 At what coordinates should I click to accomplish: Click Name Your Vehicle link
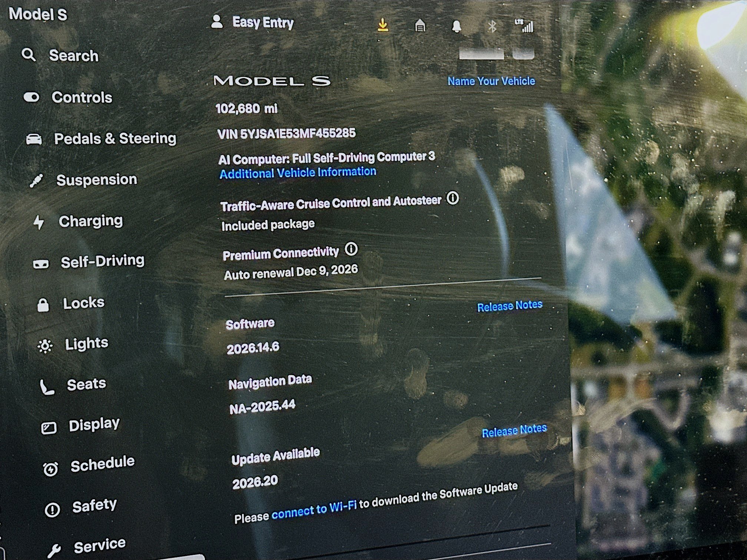(491, 81)
